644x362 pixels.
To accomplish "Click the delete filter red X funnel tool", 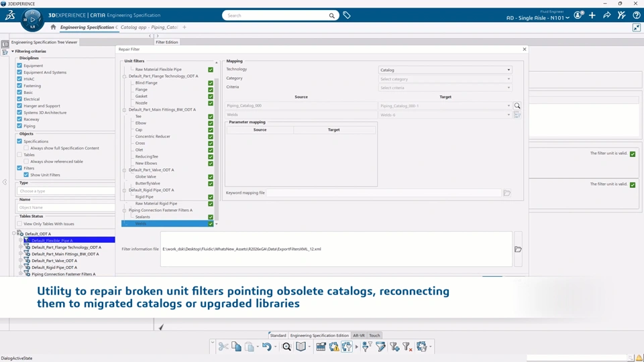I will pos(407,347).
